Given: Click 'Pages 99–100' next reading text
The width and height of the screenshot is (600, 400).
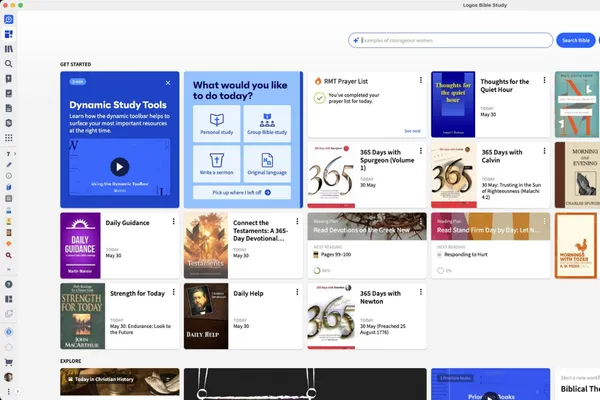Looking at the screenshot, I should [x=336, y=255].
